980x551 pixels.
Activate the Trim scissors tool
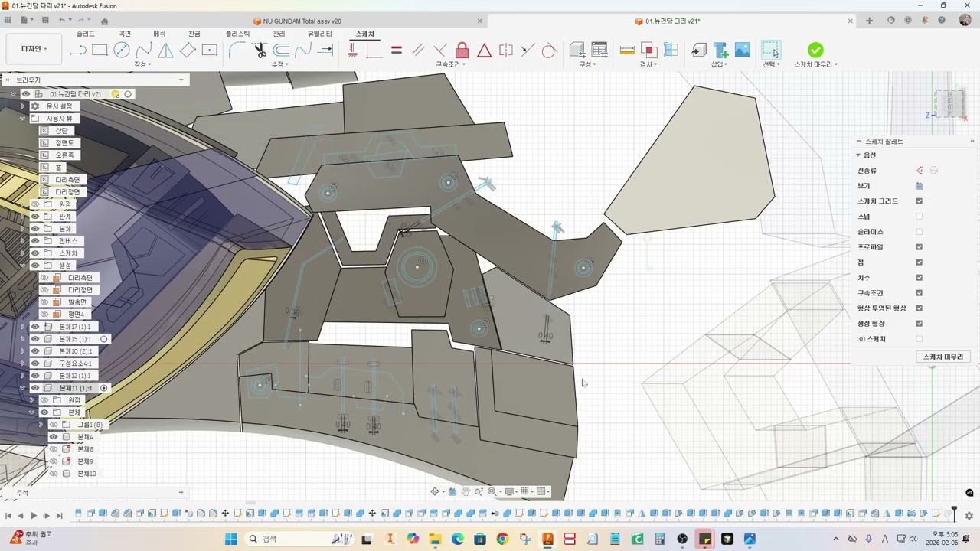[x=260, y=51]
